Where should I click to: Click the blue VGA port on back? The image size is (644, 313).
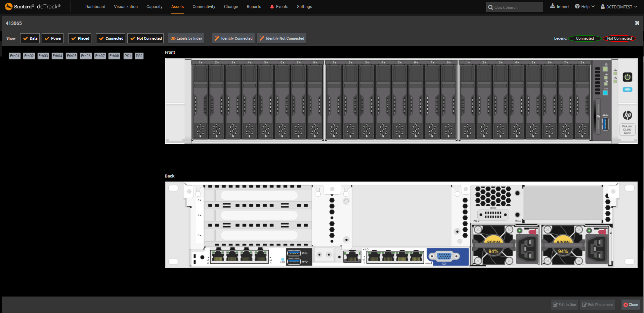[x=444, y=257]
